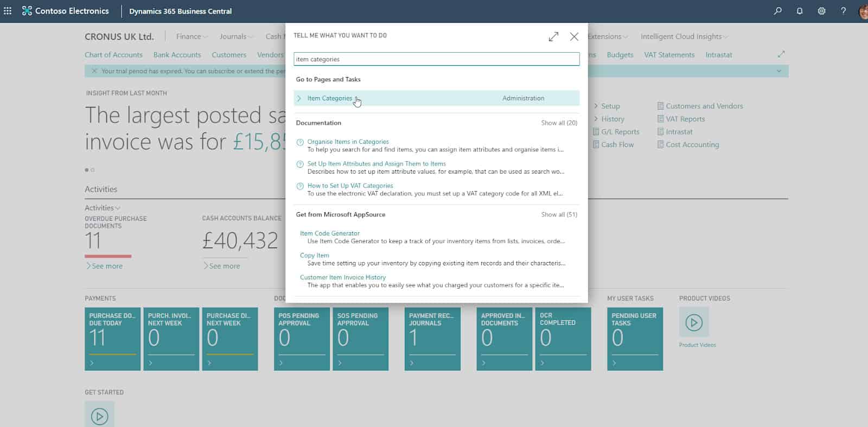The image size is (868, 427).
Task: Show all 20 documentation results
Action: click(559, 123)
